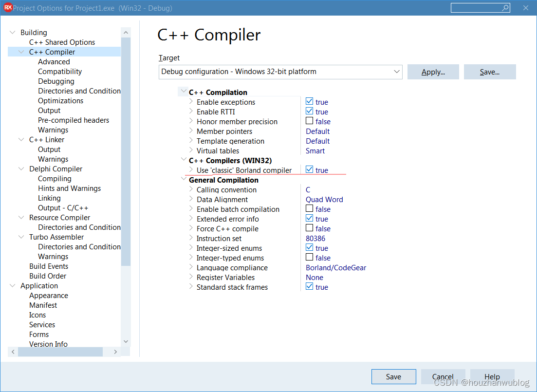Click the down arrow of the tree scrollbar
The image size is (537, 392).
[126, 341]
